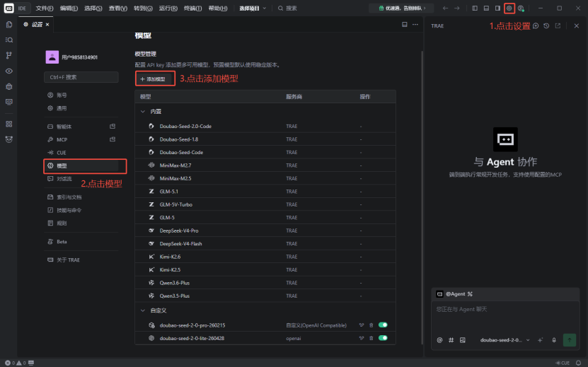This screenshot has height=367, width=588.
Task: Open 关于 TRAE settings section
Action: tap(81, 260)
